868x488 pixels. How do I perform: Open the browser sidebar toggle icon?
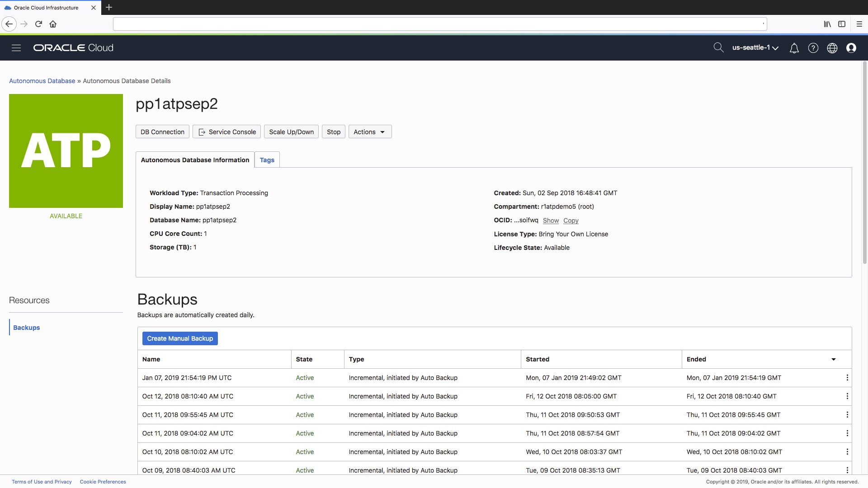[x=841, y=24]
